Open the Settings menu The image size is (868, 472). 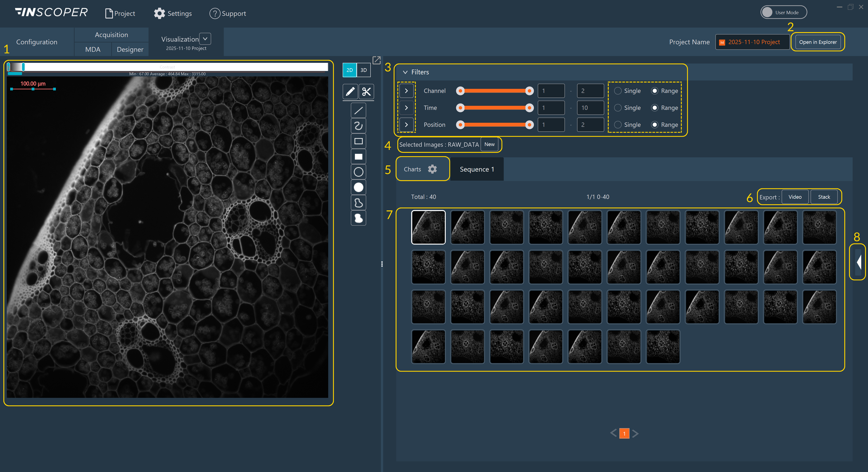pos(173,14)
